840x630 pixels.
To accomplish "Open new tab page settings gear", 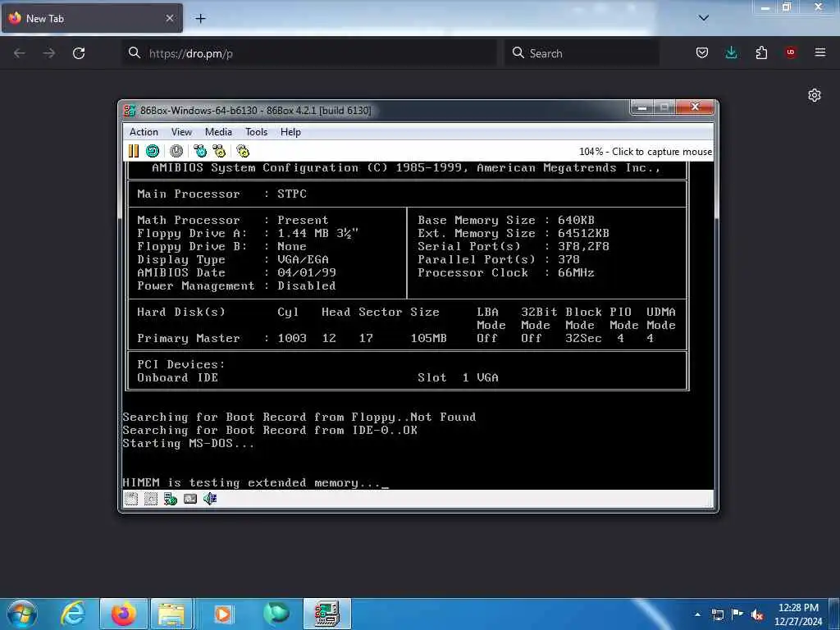I will [815, 95].
